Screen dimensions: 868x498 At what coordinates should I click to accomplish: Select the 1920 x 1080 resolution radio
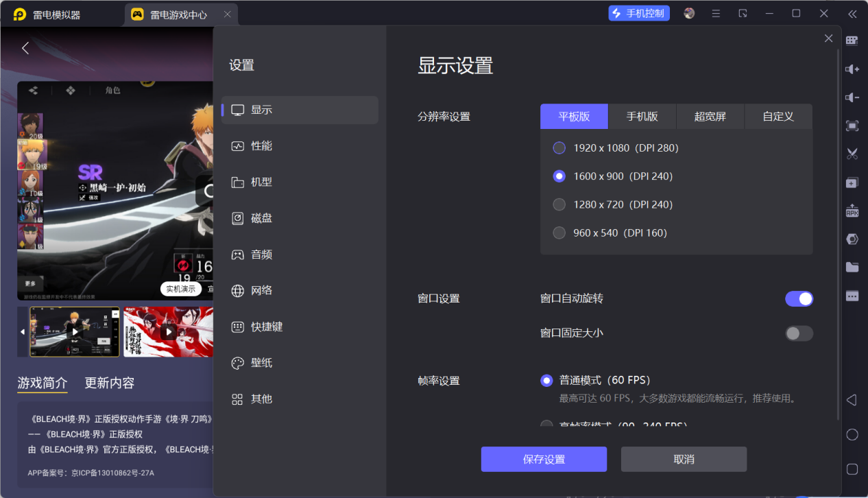(559, 147)
